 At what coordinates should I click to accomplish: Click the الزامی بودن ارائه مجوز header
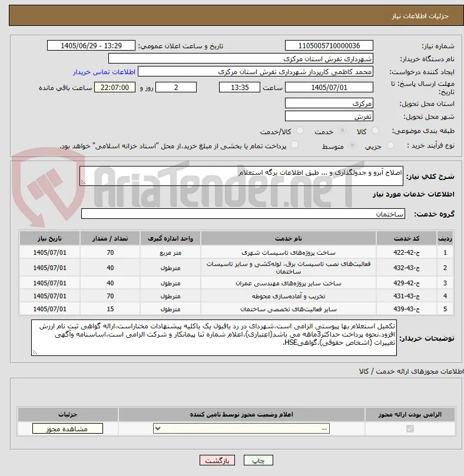pos(410,414)
